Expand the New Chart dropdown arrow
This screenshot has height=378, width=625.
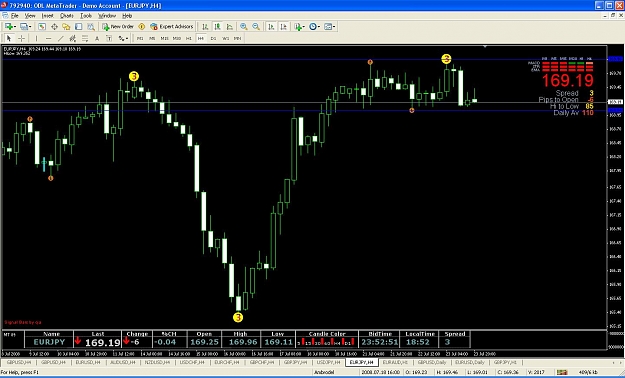(15, 27)
